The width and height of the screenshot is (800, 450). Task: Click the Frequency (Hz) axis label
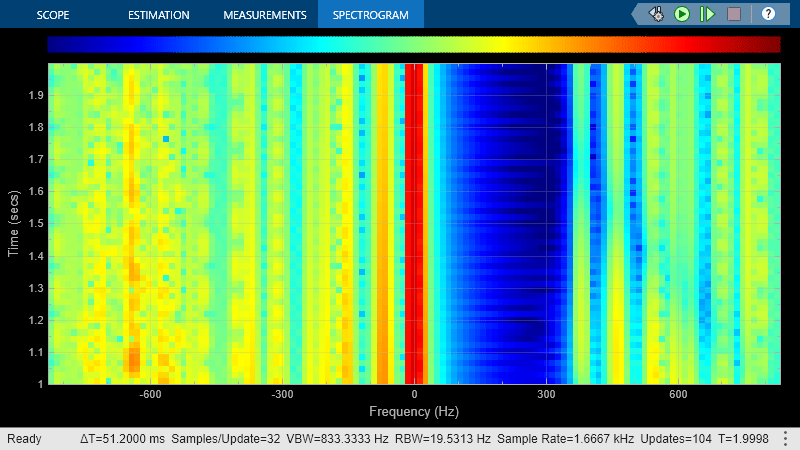pos(413,412)
